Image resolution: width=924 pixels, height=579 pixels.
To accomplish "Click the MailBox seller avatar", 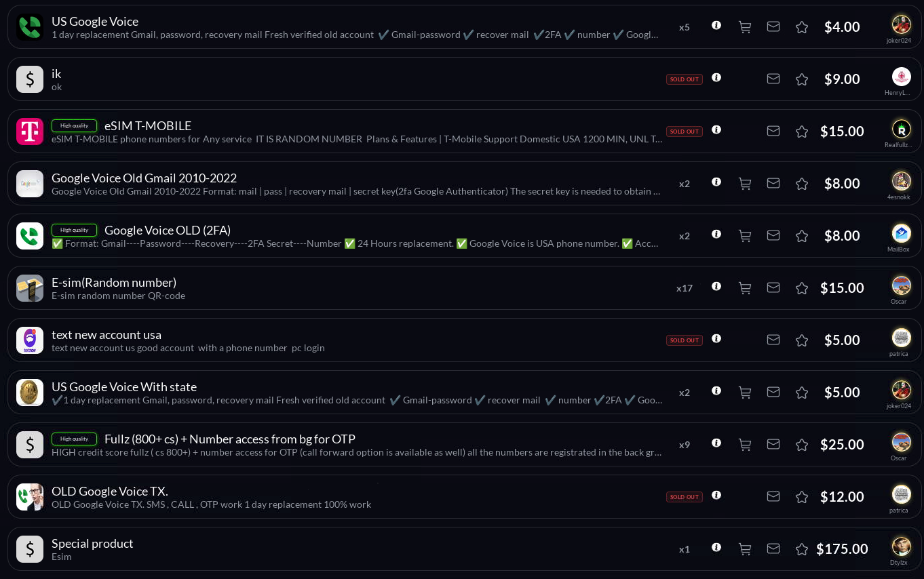I will click(x=901, y=233).
